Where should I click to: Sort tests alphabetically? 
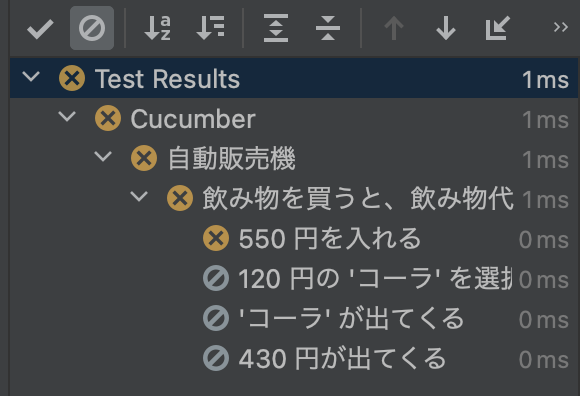(158, 28)
